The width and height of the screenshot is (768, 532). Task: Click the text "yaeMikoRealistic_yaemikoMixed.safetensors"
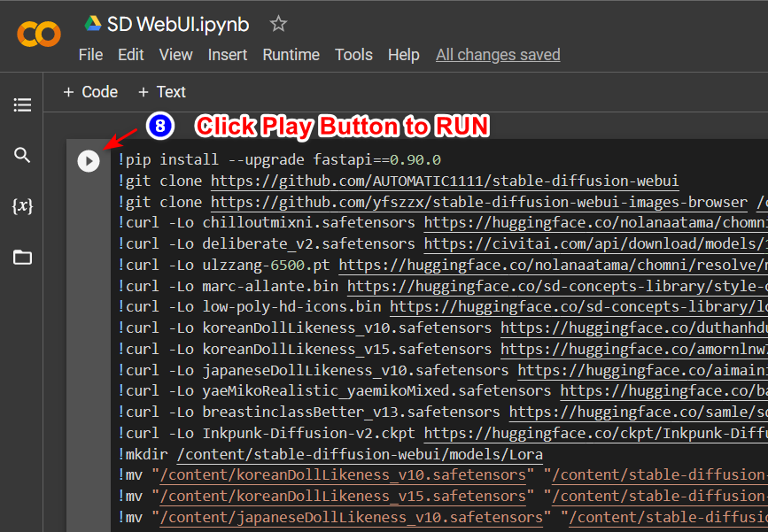pos(376,391)
